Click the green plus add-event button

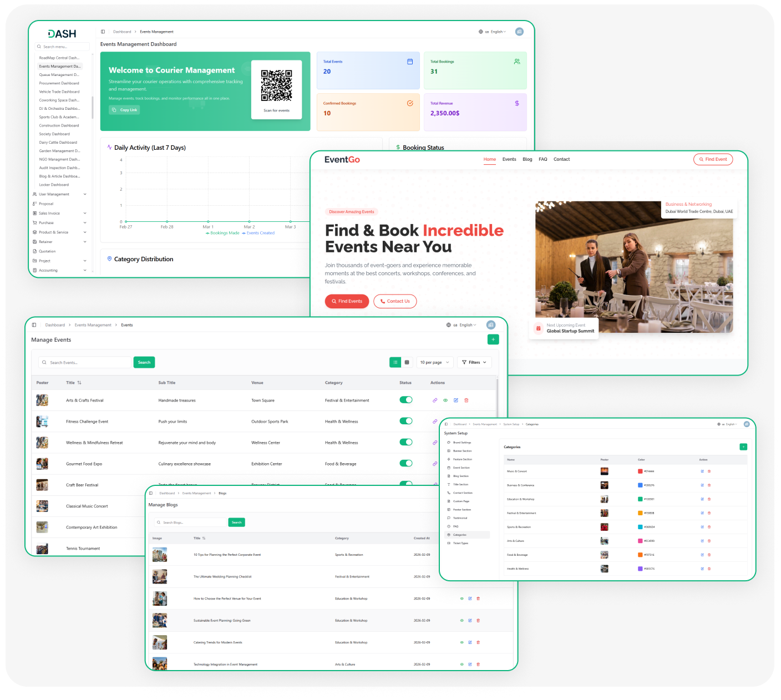point(493,339)
